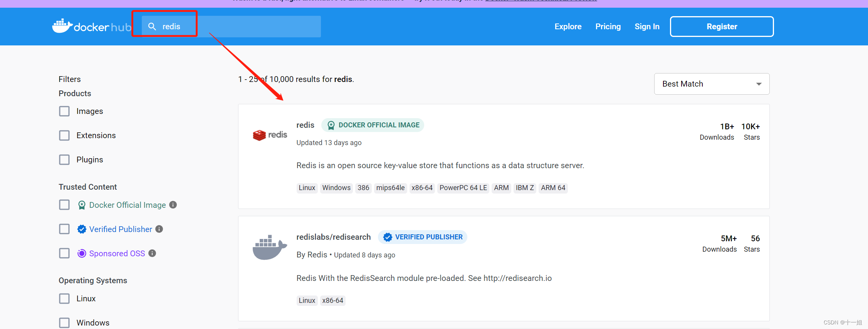The image size is (868, 329).
Task: Click the ARM architecture tag
Action: [x=501, y=188]
